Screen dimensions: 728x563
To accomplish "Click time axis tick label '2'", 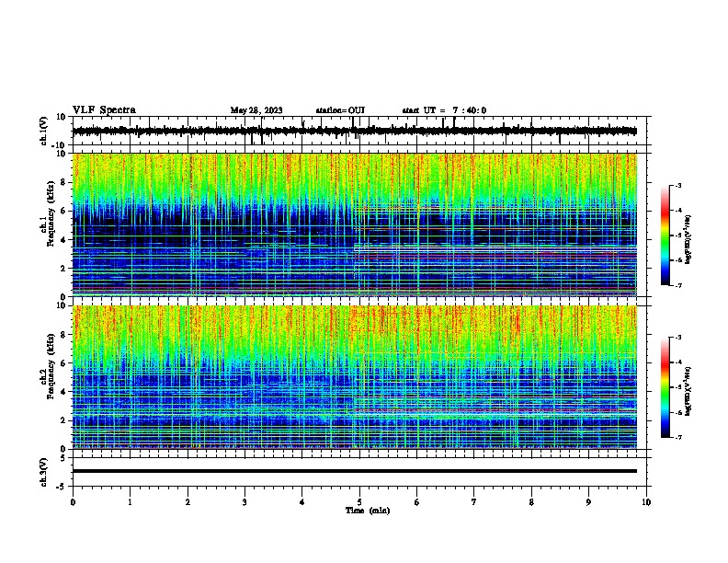I will click(188, 502).
